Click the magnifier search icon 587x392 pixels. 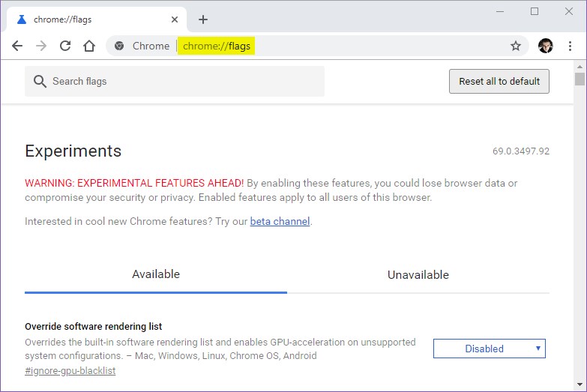pyautogui.click(x=40, y=81)
